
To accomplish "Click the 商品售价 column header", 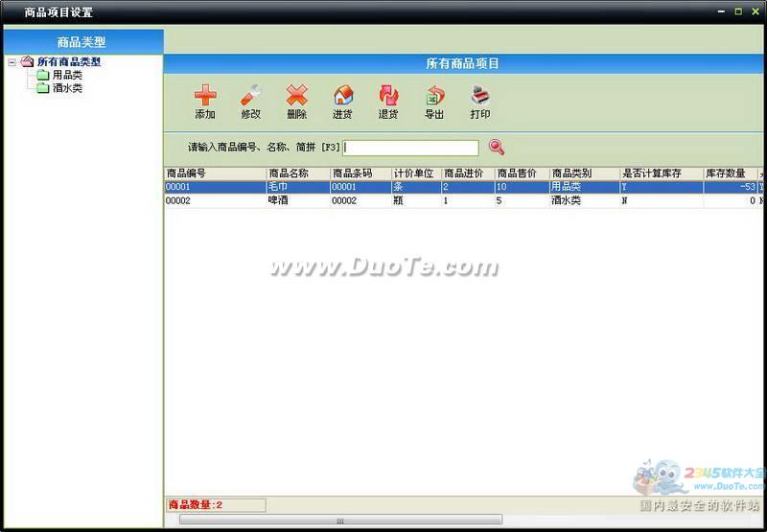I will click(x=522, y=173).
